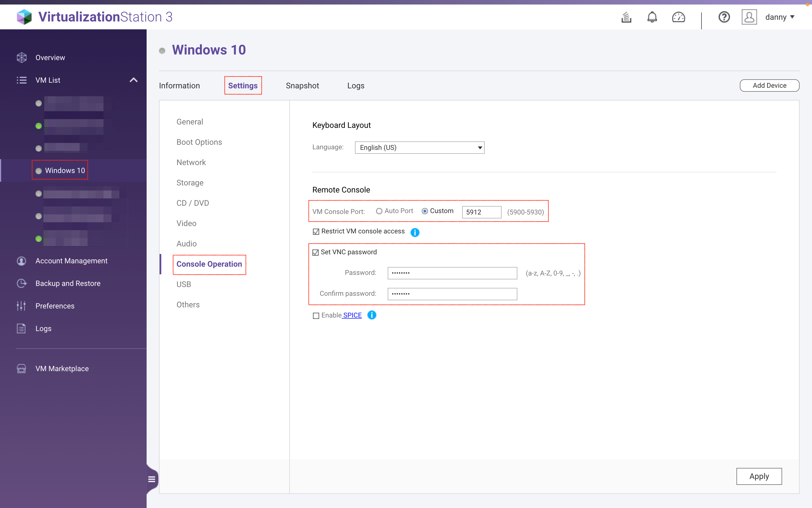Open the notifications bell
Viewport: 812px width, 508px height.
pyautogui.click(x=652, y=17)
